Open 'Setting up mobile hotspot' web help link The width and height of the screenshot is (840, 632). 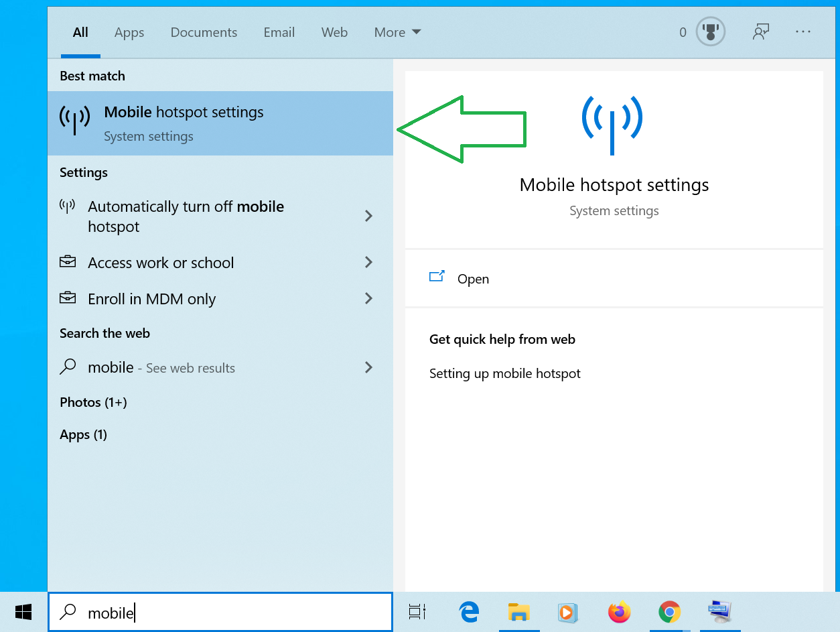pyautogui.click(x=504, y=373)
